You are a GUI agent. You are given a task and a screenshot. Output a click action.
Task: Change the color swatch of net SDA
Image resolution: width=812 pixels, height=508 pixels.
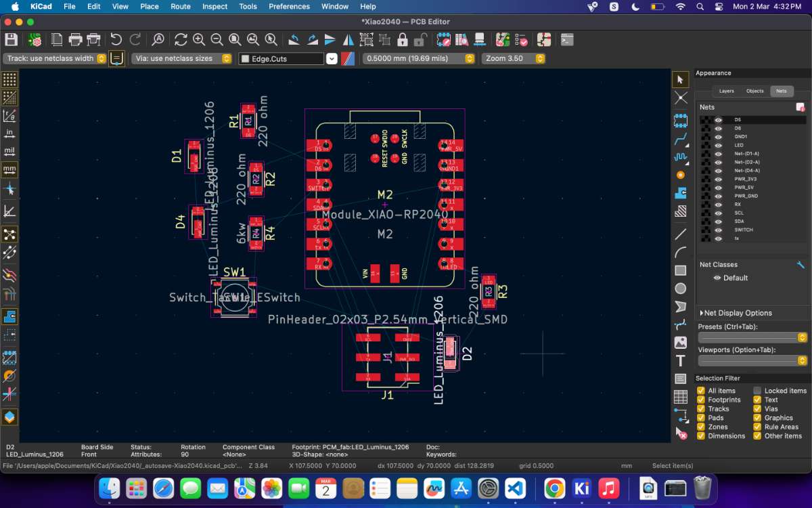click(706, 221)
